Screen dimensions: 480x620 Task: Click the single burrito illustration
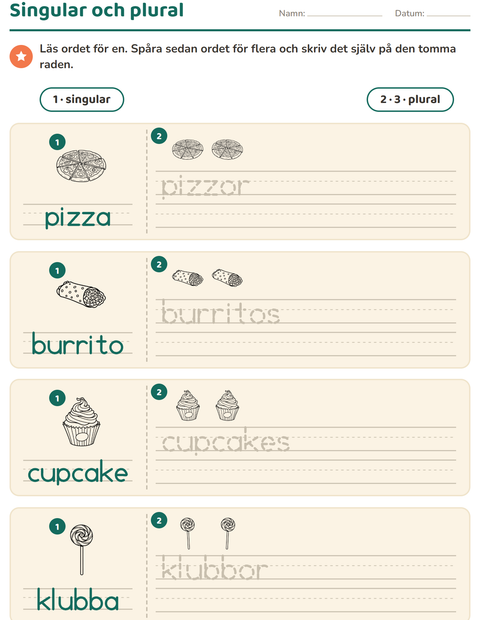pos(81,294)
